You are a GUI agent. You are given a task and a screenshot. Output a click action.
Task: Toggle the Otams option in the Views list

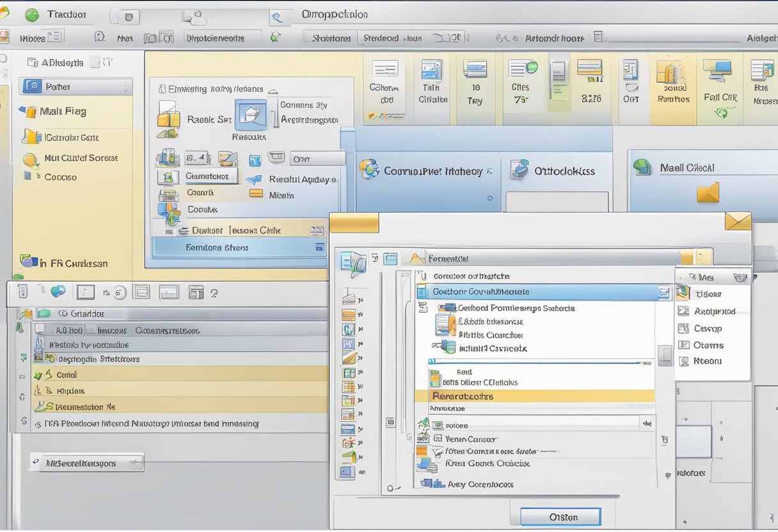point(709,345)
